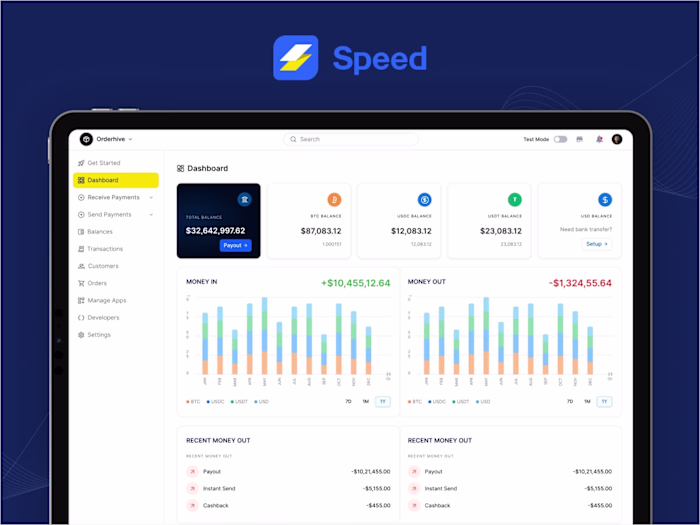Image resolution: width=700 pixels, height=525 pixels.
Task: Focus the Search field
Action: coord(351,139)
